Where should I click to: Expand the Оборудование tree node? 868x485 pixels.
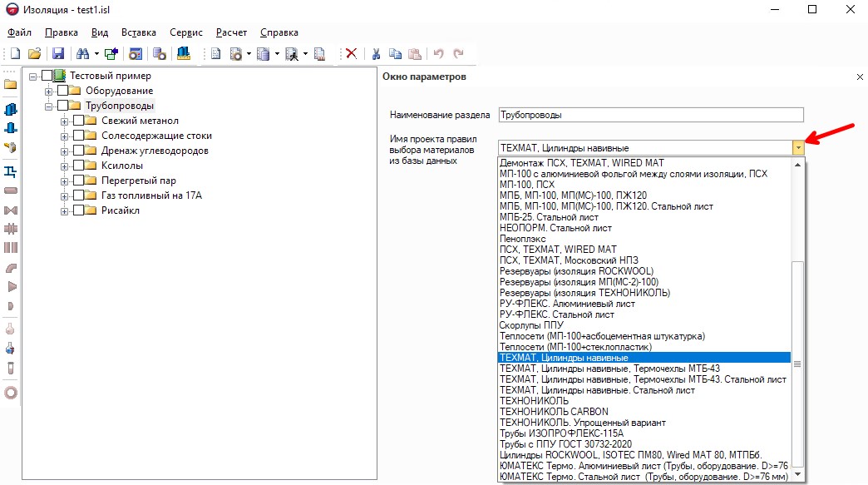(49, 91)
